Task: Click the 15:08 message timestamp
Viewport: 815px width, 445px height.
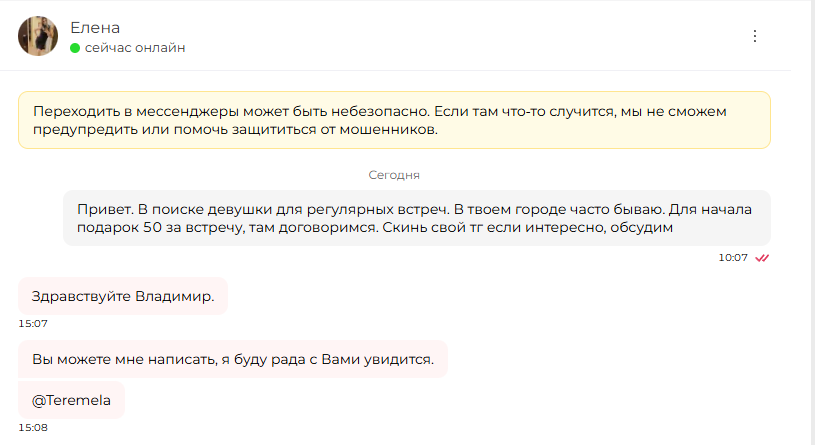Action: 33,428
